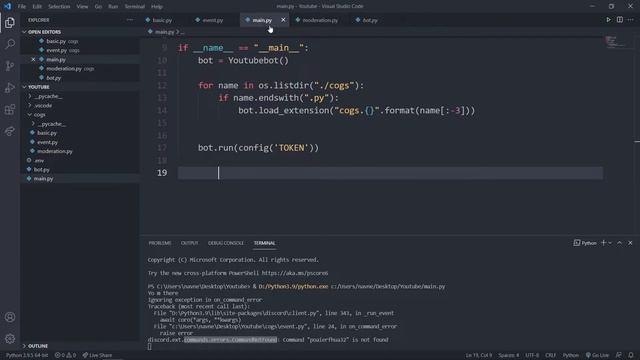Click Ln 19, Col 9 cursor position
Viewport: 640px width, 360px height.
point(479,355)
